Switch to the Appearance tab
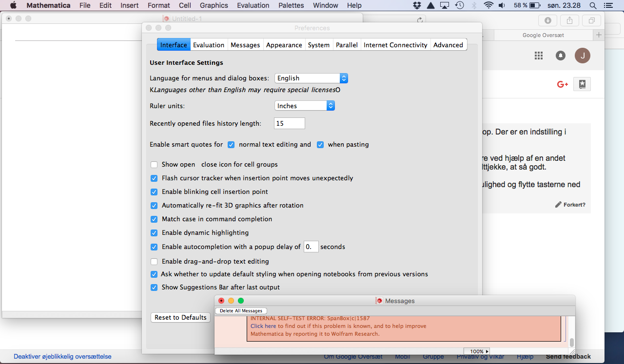Image resolution: width=624 pixels, height=364 pixels. click(x=284, y=45)
